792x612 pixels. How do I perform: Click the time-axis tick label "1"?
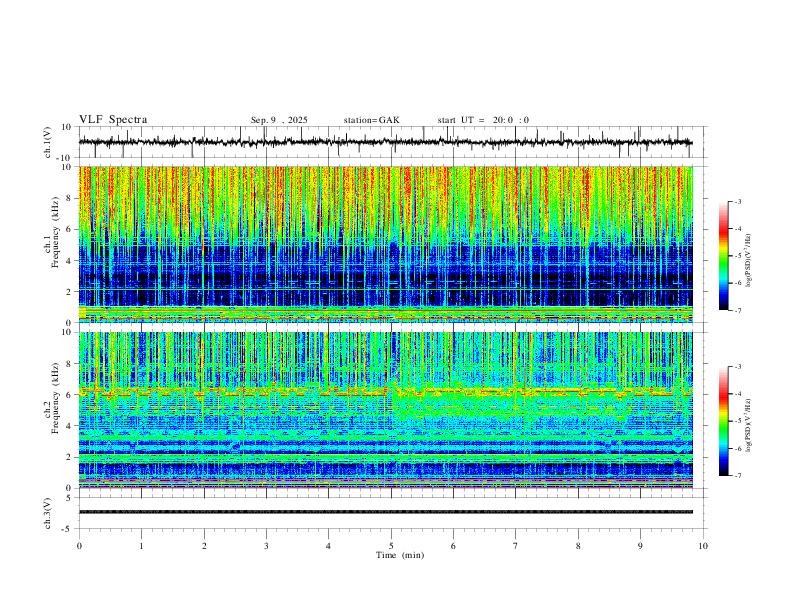141,546
